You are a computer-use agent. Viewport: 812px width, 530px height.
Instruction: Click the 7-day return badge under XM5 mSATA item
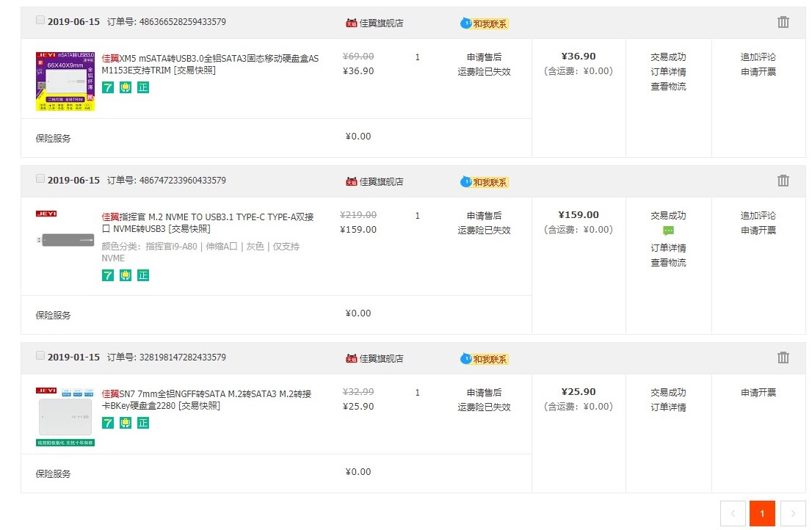[108, 87]
